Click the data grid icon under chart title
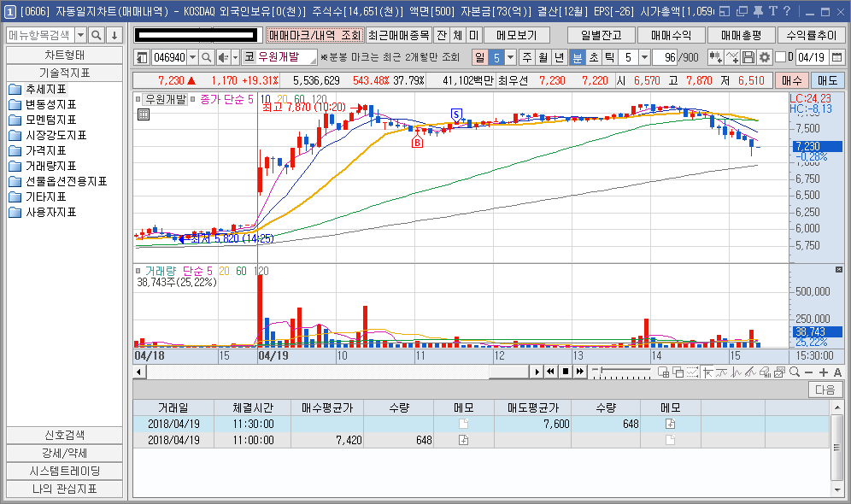 144,114
